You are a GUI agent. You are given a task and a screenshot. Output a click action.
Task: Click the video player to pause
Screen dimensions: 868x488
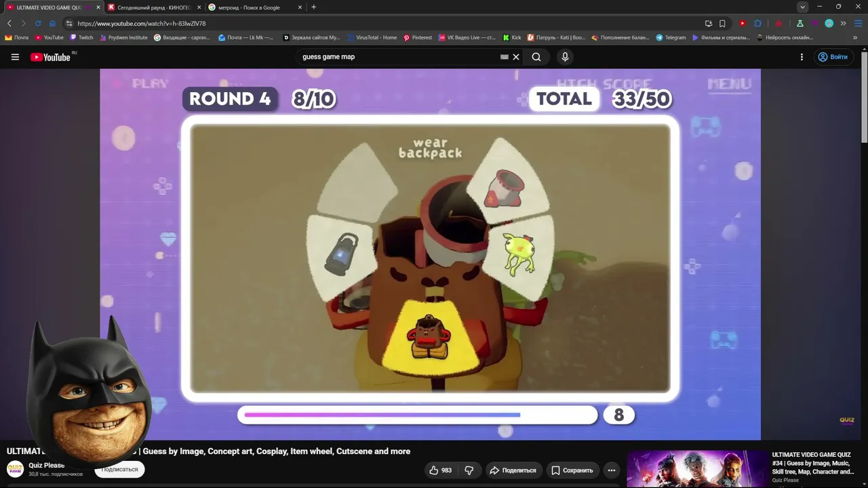[430, 254]
